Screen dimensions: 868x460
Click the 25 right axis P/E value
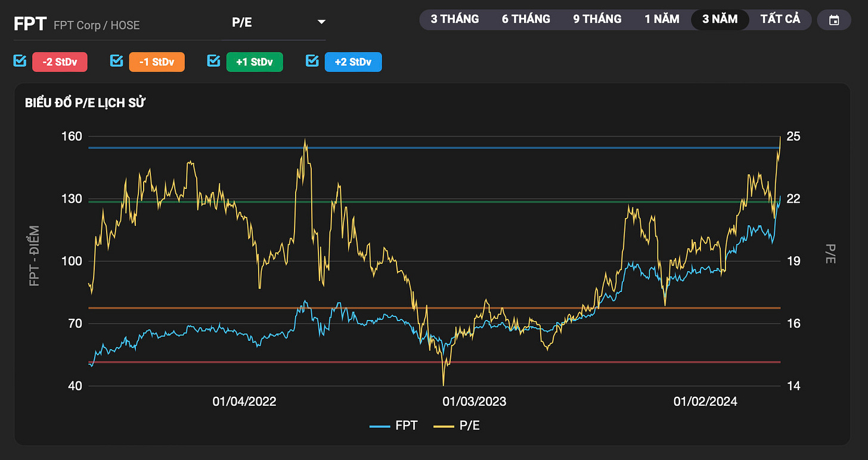pos(793,136)
